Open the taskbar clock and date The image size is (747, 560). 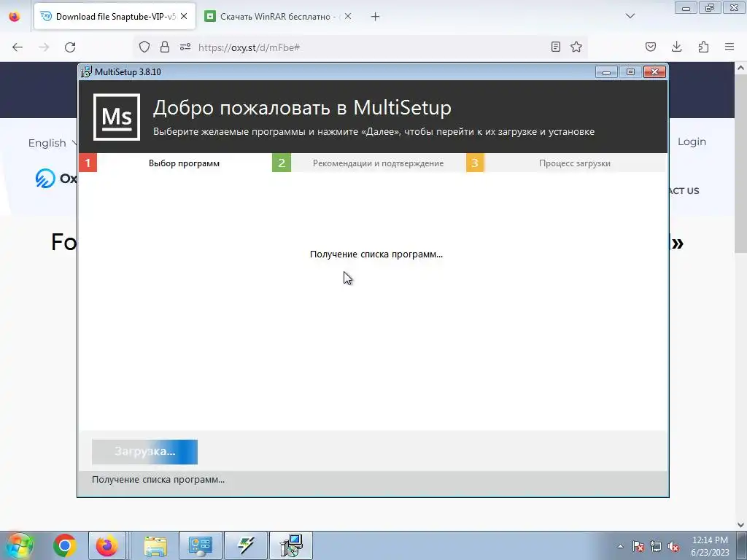[710, 546]
